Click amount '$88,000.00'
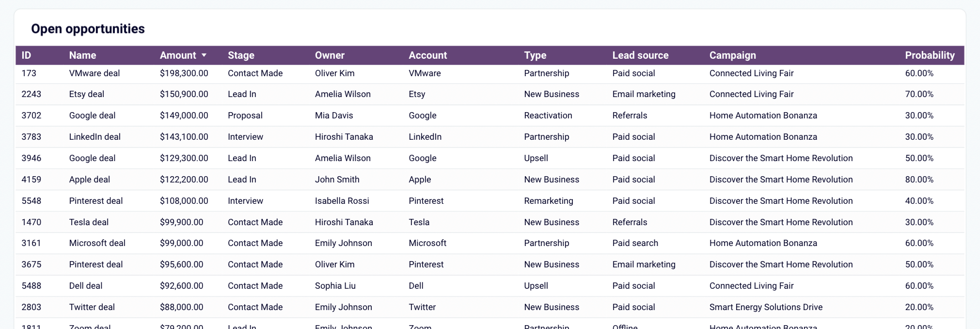This screenshot has height=329, width=980. [x=182, y=307]
